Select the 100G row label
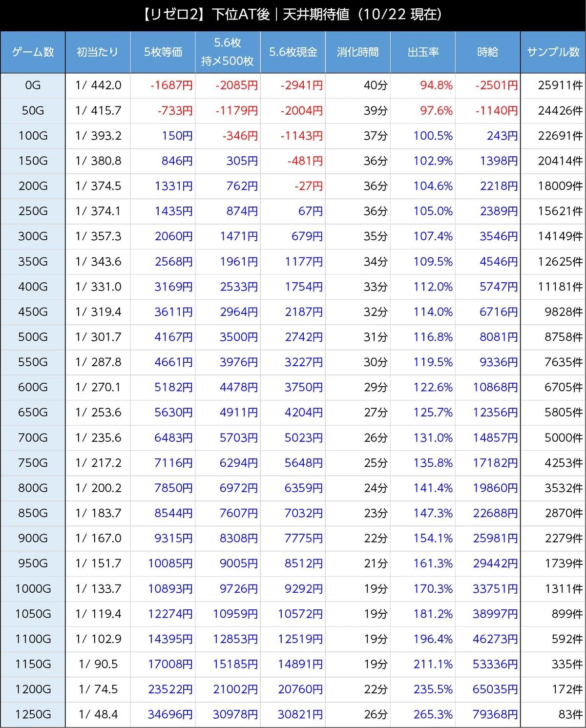This screenshot has height=728, width=586. (33, 136)
